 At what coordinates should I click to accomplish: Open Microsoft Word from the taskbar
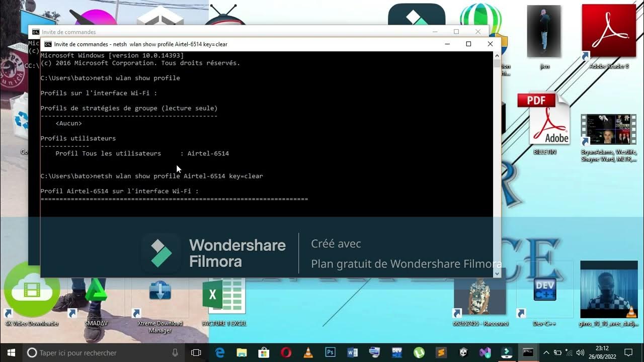click(352, 352)
